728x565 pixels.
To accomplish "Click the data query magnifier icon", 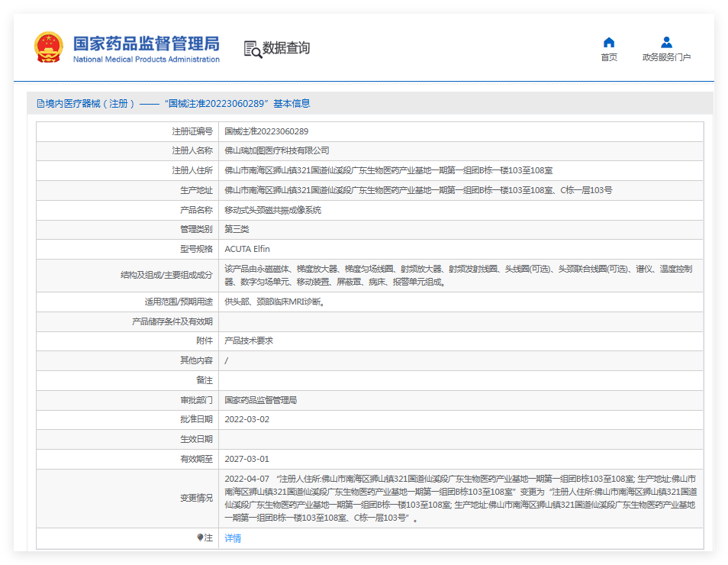I will (x=253, y=49).
